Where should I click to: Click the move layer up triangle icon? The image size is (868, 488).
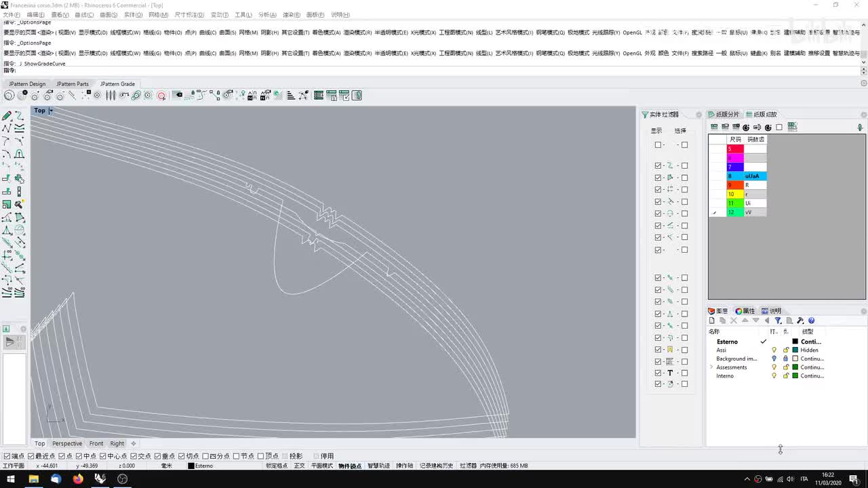click(745, 321)
